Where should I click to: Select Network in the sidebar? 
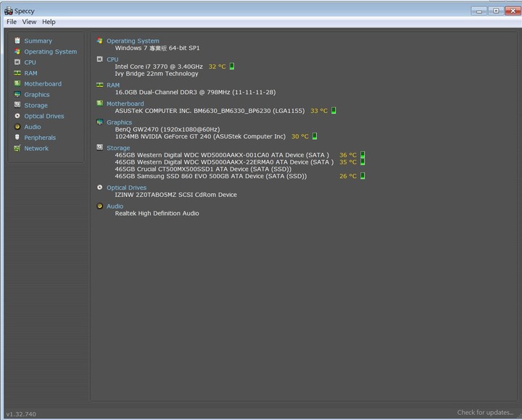pyautogui.click(x=36, y=148)
